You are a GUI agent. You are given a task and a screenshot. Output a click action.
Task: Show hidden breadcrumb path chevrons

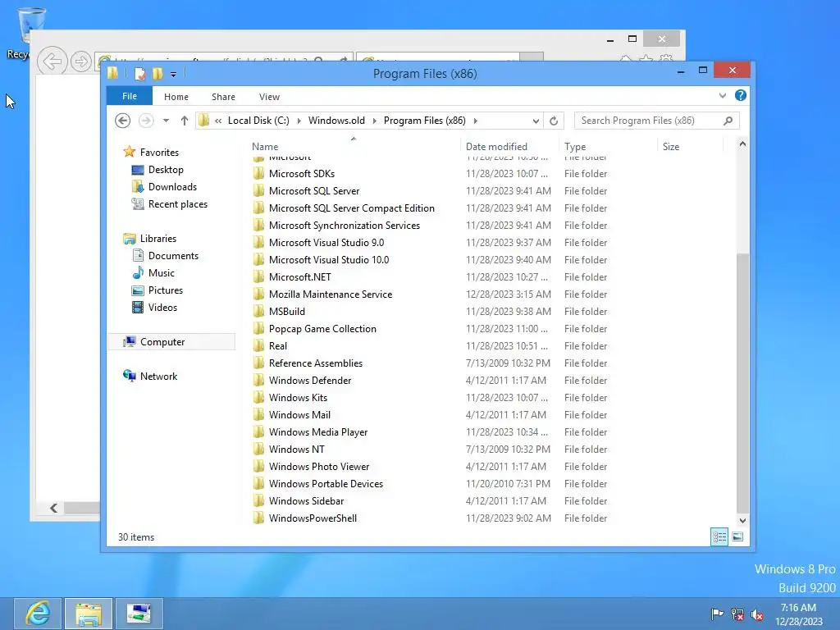pyautogui.click(x=218, y=121)
